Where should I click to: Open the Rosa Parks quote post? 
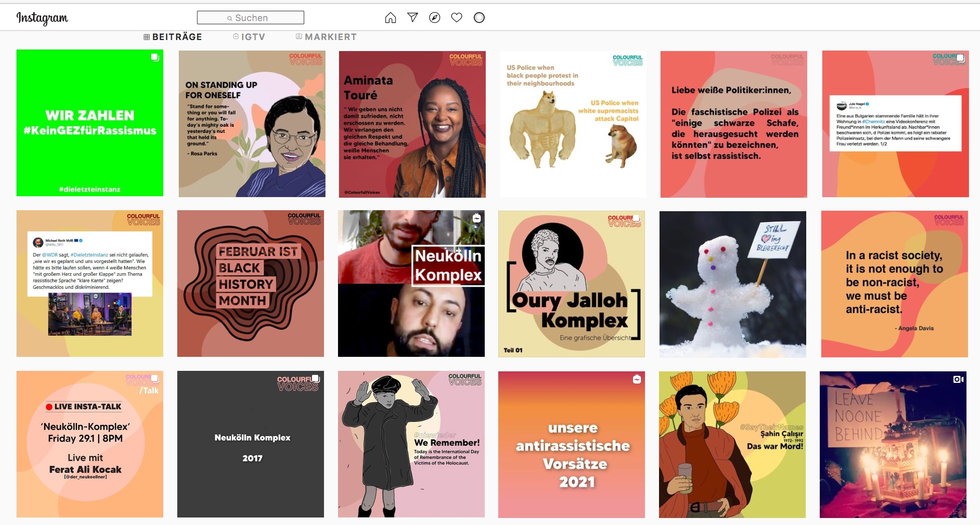point(252,124)
